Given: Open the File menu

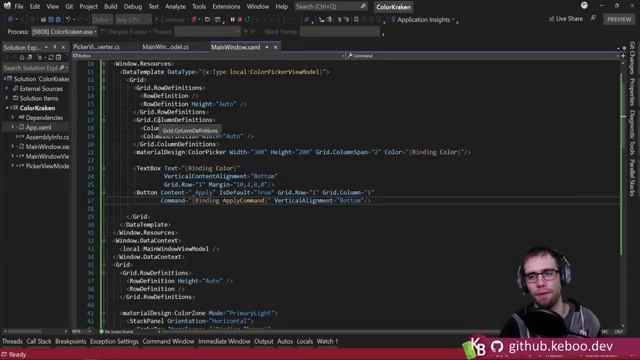Looking at the screenshot, I should 19,7.
